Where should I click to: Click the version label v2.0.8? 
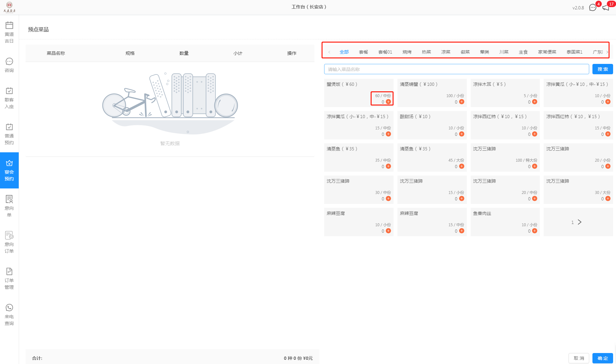(578, 8)
